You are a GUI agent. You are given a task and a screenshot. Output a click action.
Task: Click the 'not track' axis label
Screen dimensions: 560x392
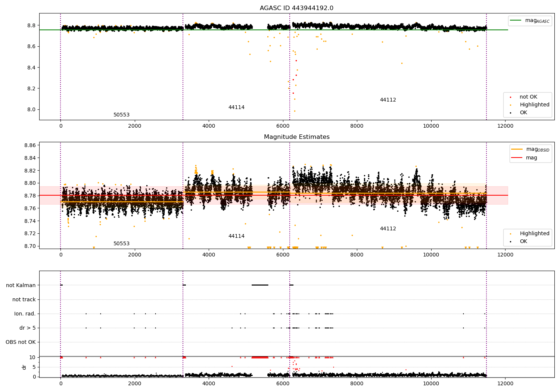(x=24, y=299)
